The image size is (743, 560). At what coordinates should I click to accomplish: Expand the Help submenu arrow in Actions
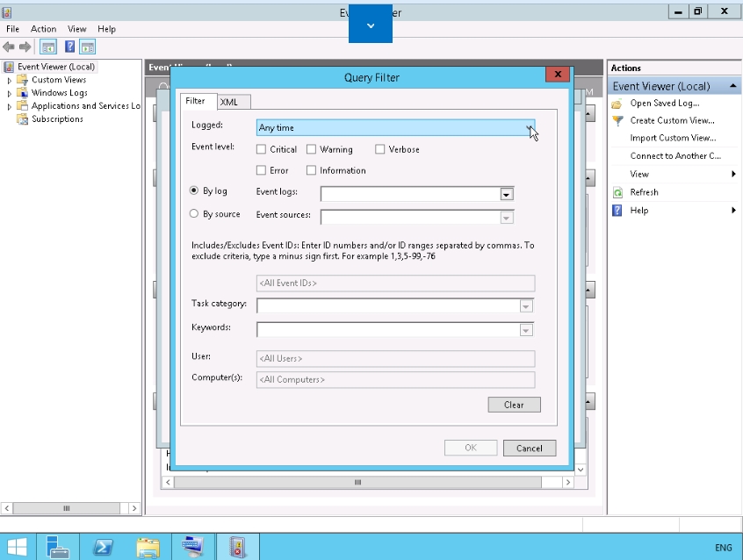(x=733, y=210)
